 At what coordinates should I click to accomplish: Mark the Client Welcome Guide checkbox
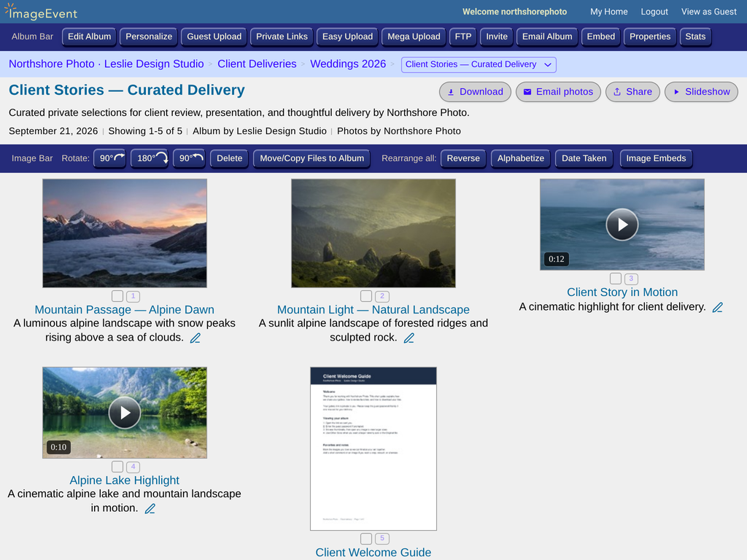coord(366,539)
